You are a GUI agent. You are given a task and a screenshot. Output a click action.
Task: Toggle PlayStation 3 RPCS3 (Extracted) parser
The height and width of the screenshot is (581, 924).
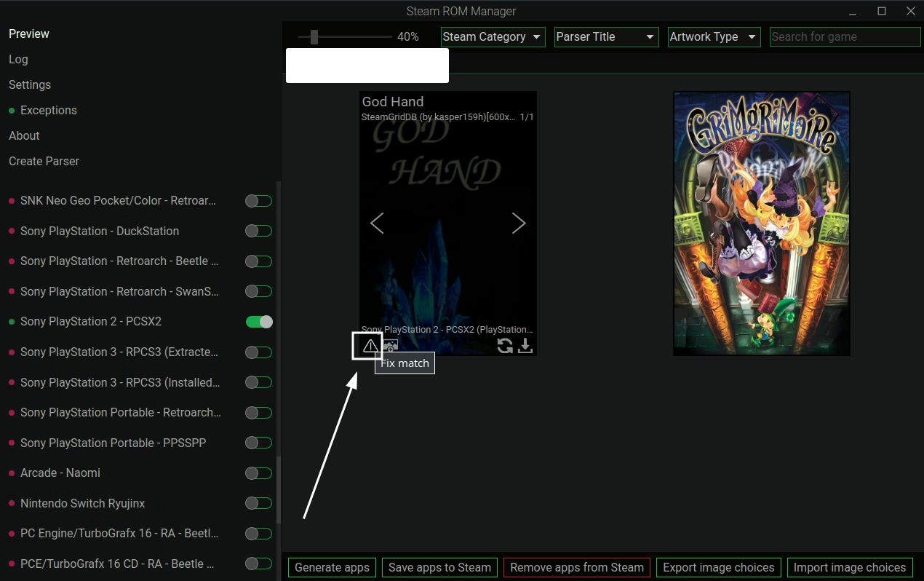click(258, 352)
